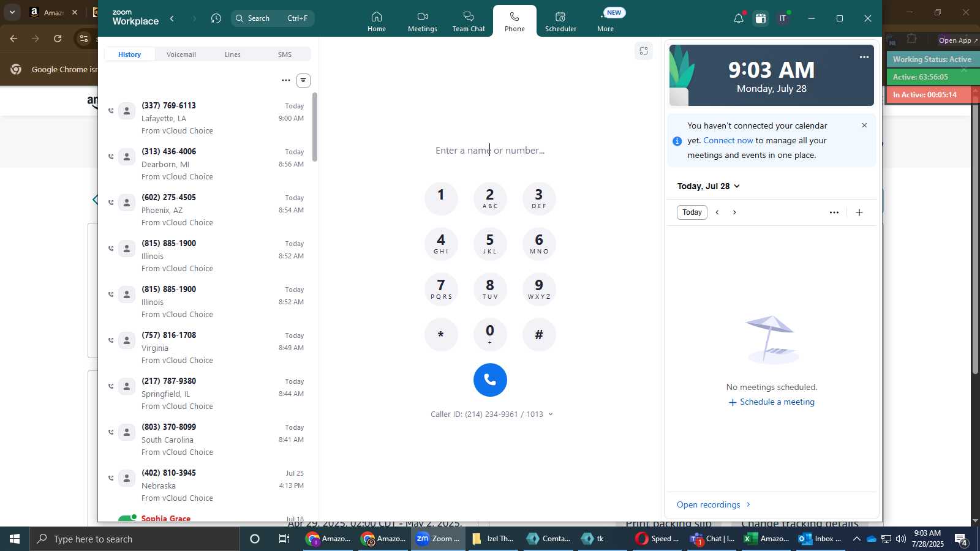Select call from (402) 810-3945 Nebraska
Screen dimensions: 980x551
pos(207,485)
